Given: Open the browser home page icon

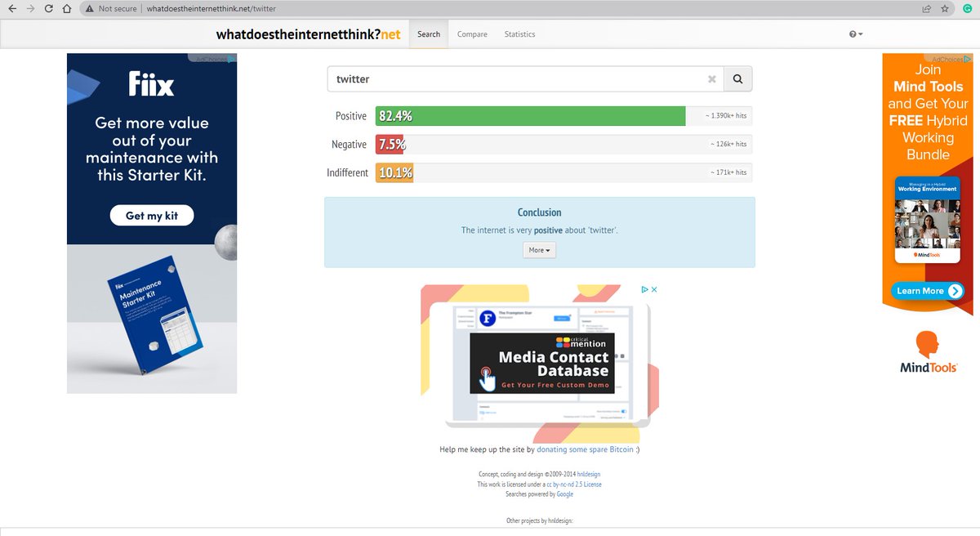Looking at the screenshot, I should pyautogui.click(x=67, y=9).
